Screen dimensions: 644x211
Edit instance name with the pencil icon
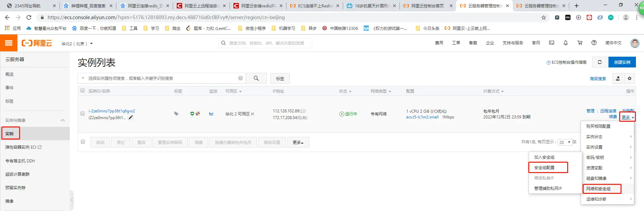[131, 117]
